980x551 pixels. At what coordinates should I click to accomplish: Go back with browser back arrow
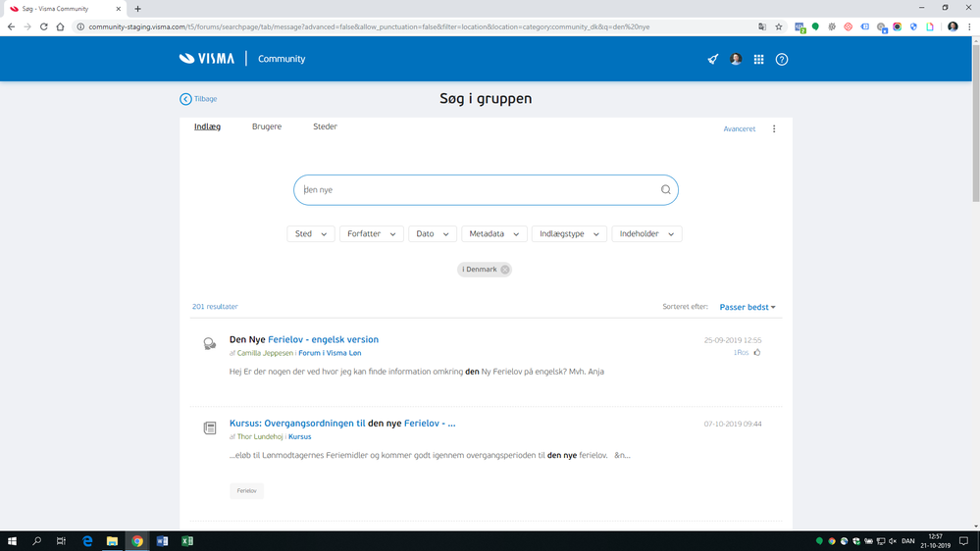coord(11,26)
